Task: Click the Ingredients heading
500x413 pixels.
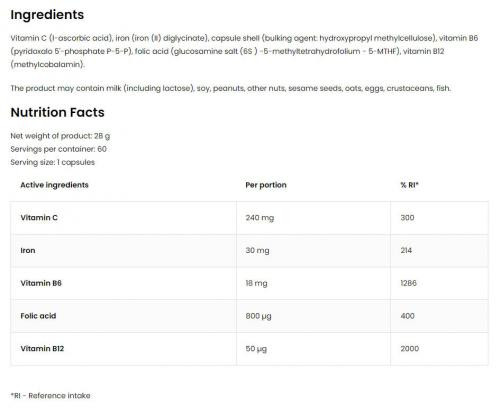Action: [x=47, y=15]
